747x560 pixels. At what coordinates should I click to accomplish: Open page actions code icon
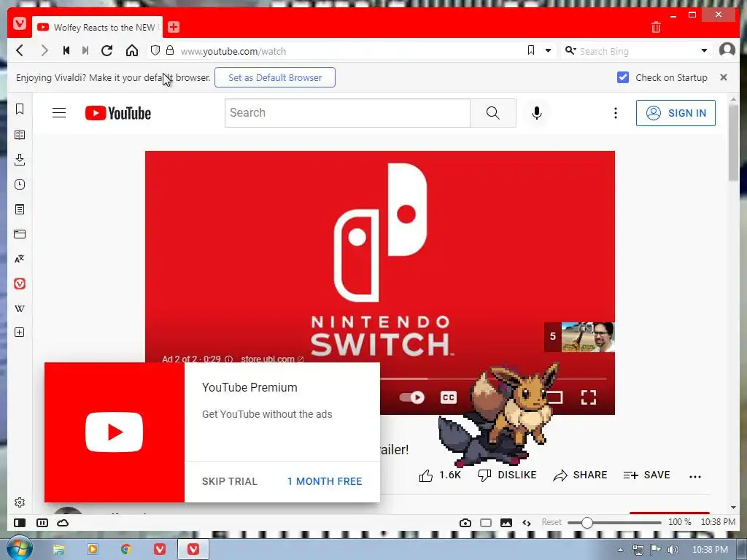[x=527, y=523]
